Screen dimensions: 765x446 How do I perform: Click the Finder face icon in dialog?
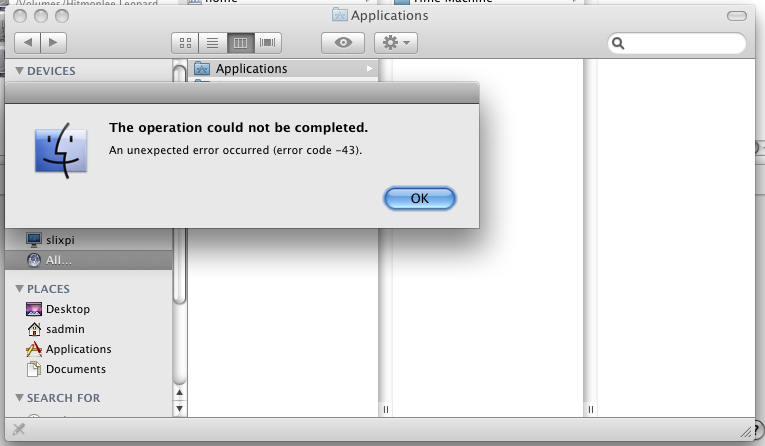click(61, 150)
